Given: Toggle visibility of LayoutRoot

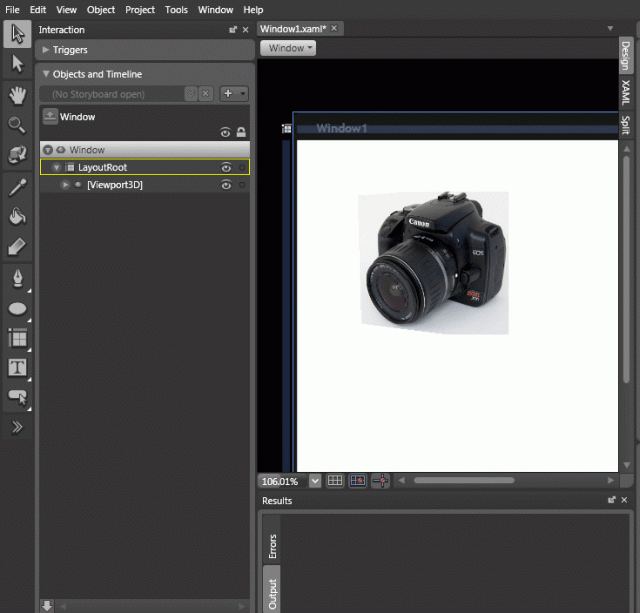Looking at the screenshot, I should 226,168.
